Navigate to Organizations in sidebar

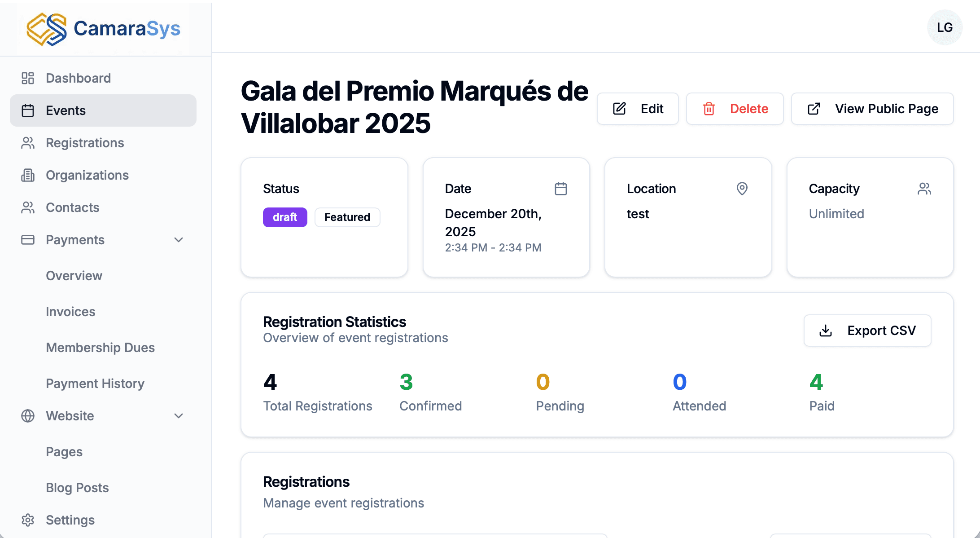coord(87,175)
